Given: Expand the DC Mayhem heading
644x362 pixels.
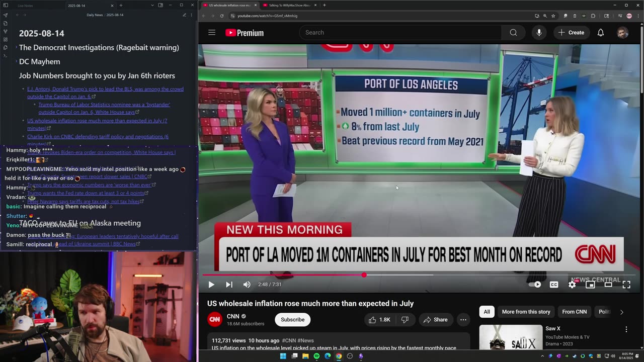Looking at the screenshot, I should [16, 61].
